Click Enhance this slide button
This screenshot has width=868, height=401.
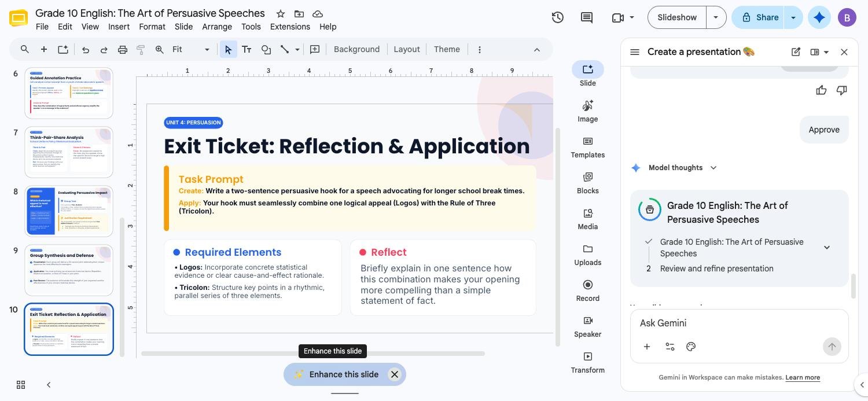coord(336,374)
